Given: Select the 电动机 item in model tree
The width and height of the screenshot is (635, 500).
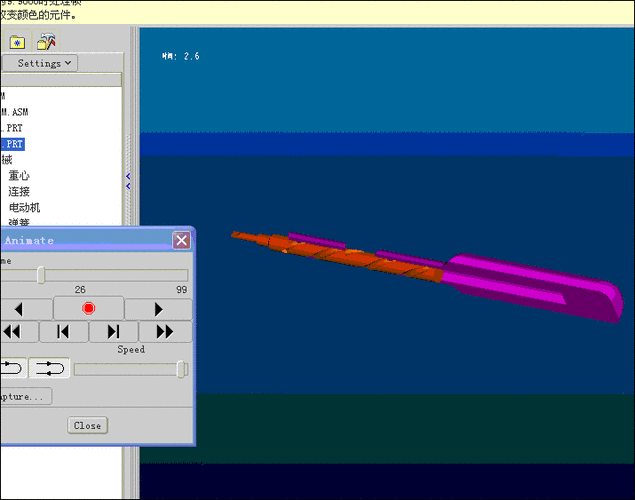Looking at the screenshot, I should (25, 207).
